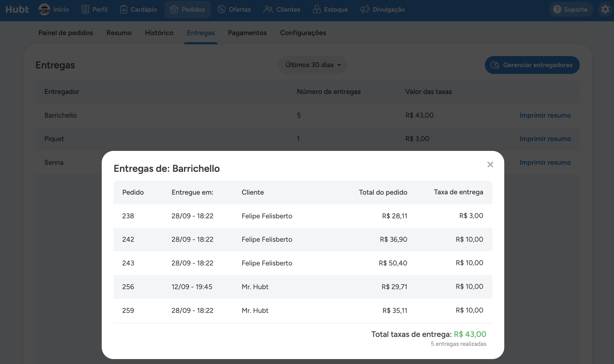Click order total R$ 50,40

(393, 263)
